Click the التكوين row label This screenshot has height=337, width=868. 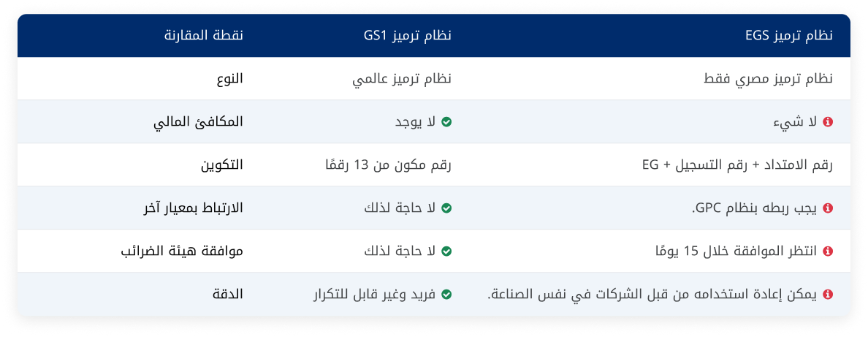(222, 165)
